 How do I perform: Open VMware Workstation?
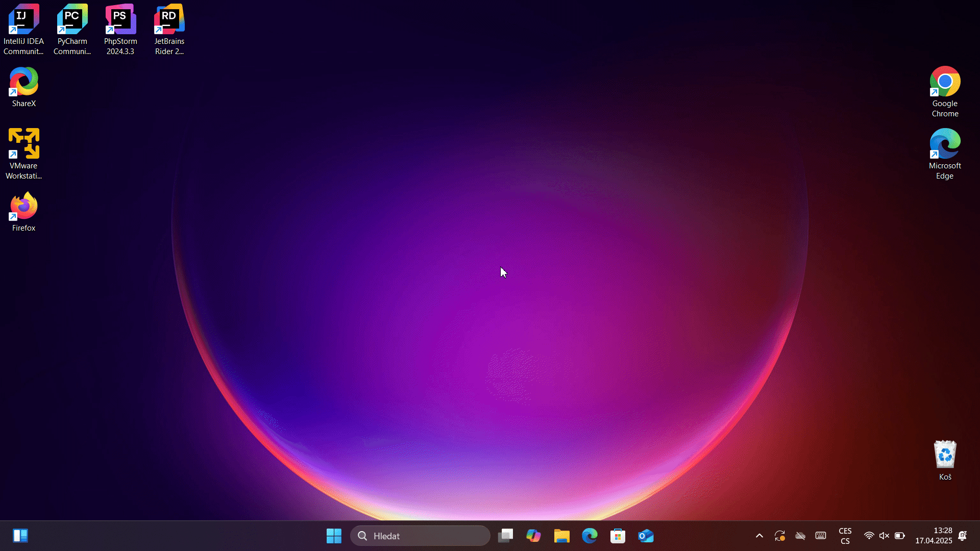click(x=23, y=143)
